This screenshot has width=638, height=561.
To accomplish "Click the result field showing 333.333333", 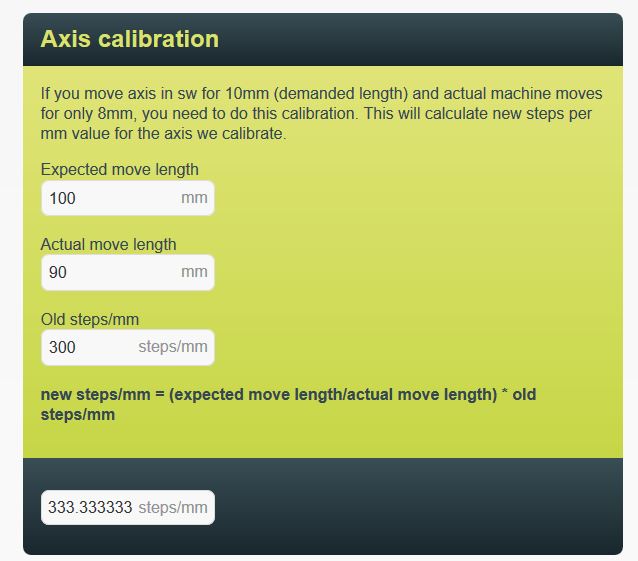I will (91, 507).
